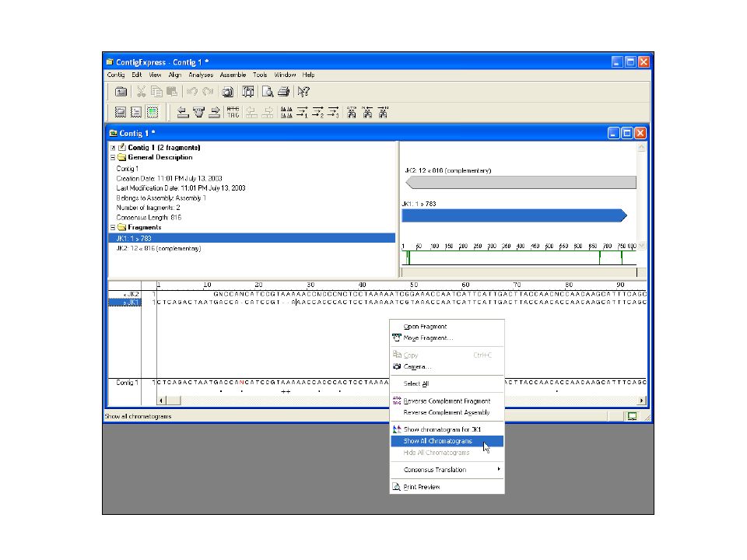Click the Paste toolbar icon
This screenshot has height=560, width=747.
pos(171,92)
